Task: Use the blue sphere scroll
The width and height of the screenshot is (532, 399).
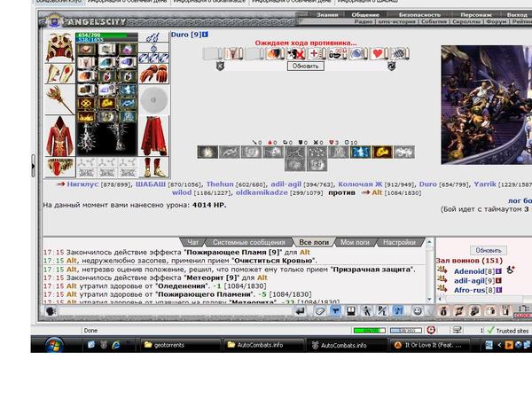Action: pyautogui.click(x=357, y=53)
